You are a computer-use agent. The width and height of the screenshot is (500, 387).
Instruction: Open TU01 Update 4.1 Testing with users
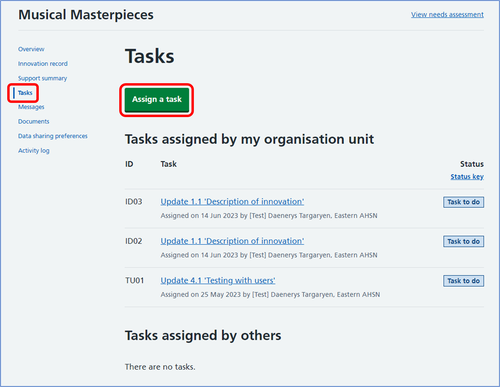click(218, 281)
